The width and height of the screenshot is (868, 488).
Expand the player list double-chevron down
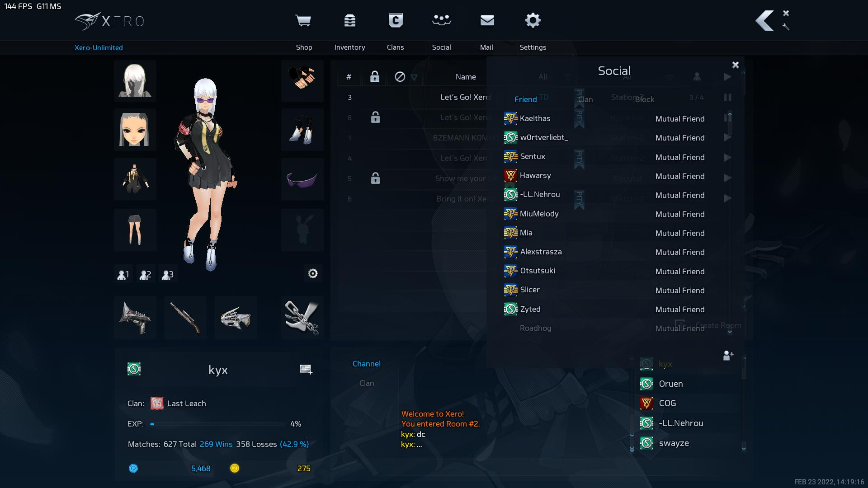coord(632,449)
